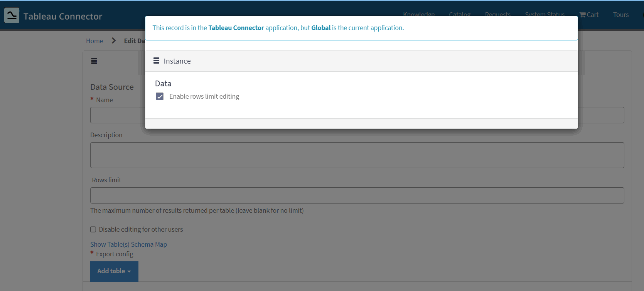Click the Export config label
This screenshot has height=291, width=644.
(115, 254)
